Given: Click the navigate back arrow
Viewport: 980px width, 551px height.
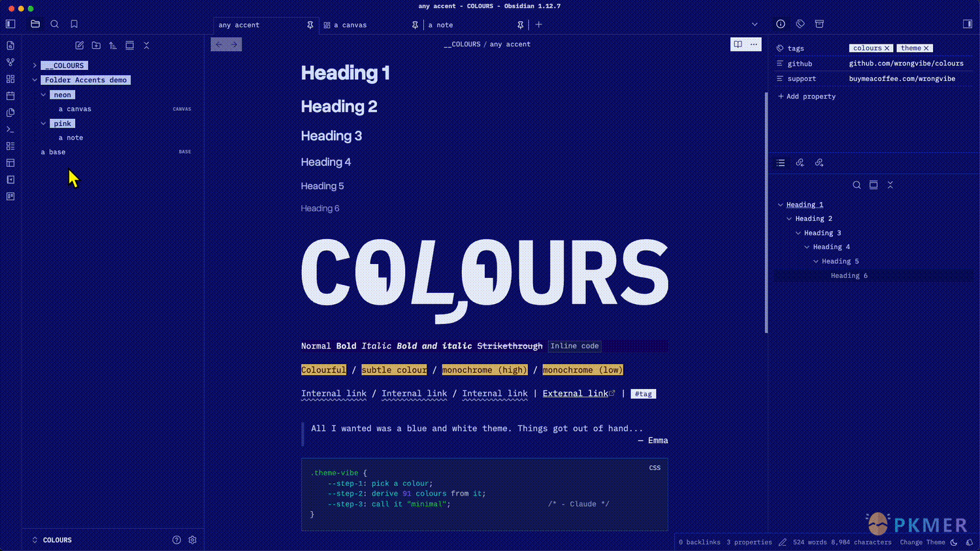Looking at the screenshot, I should (219, 44).
